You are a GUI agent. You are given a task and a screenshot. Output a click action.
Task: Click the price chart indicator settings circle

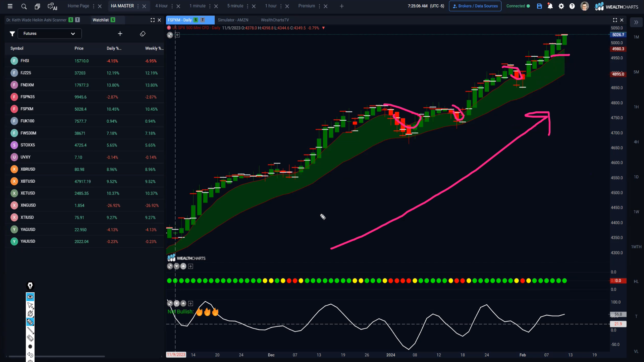tap(170, 35)
